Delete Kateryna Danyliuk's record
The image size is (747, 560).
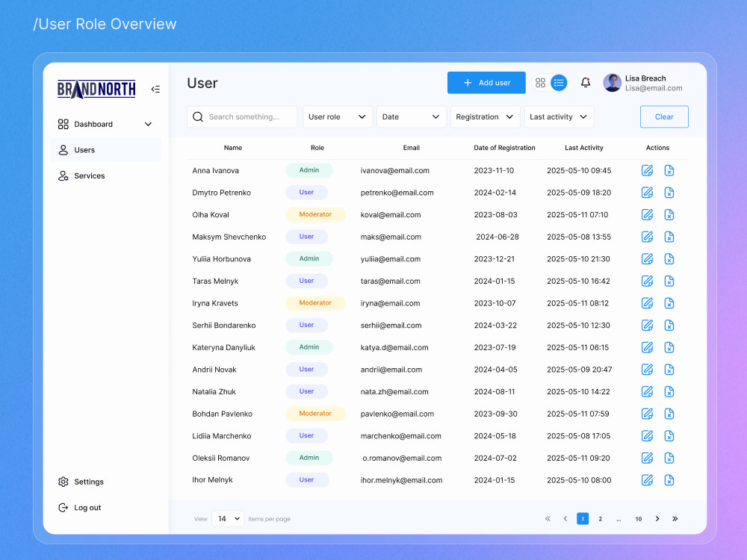pyautogui.click(x=669, y=348)
